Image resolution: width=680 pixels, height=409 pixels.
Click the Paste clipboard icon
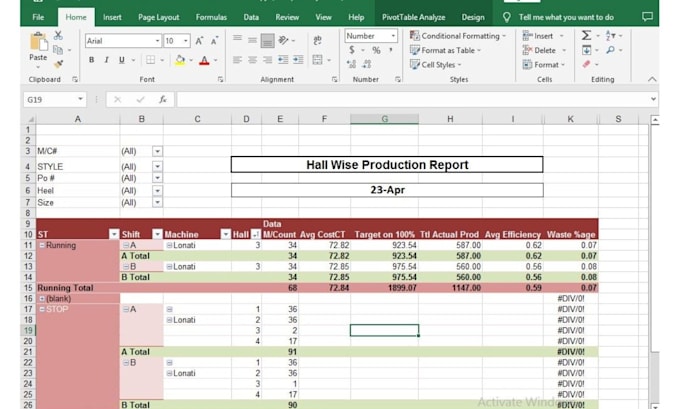pos(38,42)
